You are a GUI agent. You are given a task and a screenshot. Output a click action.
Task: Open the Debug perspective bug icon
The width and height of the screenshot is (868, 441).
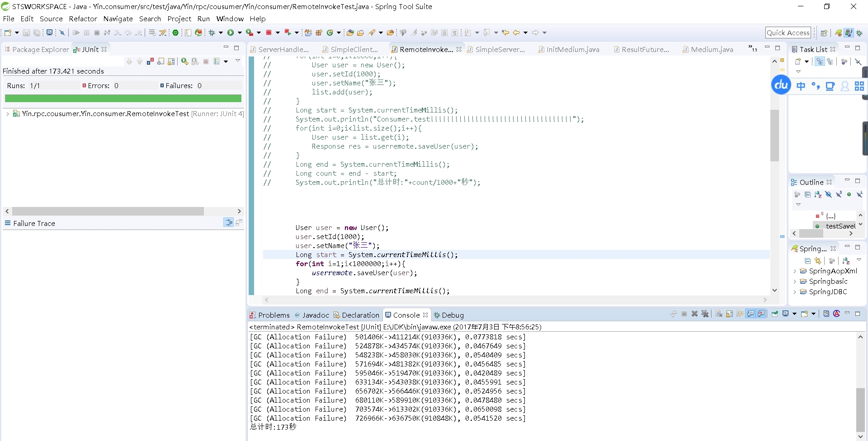pos(859,33)
